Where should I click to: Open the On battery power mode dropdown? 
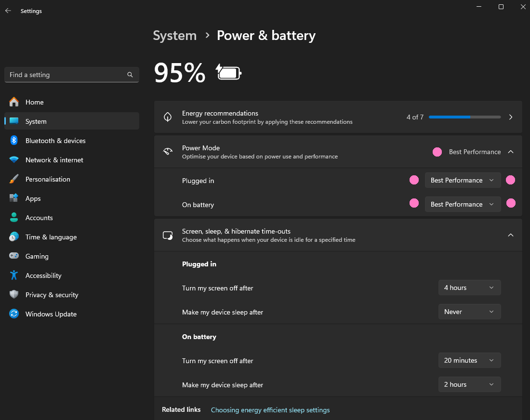tap(463, 204)
